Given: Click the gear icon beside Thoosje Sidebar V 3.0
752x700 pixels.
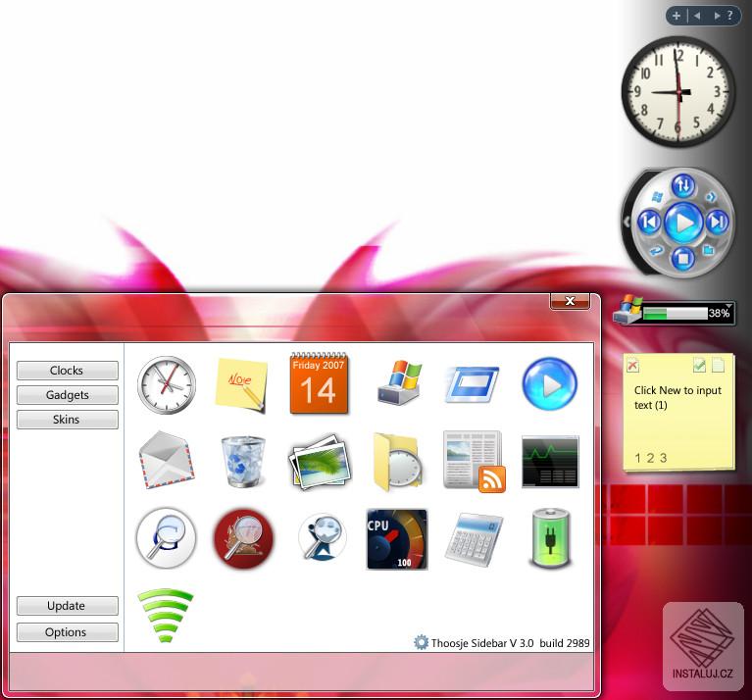Looking at the screenshot, I should point(421,642).
